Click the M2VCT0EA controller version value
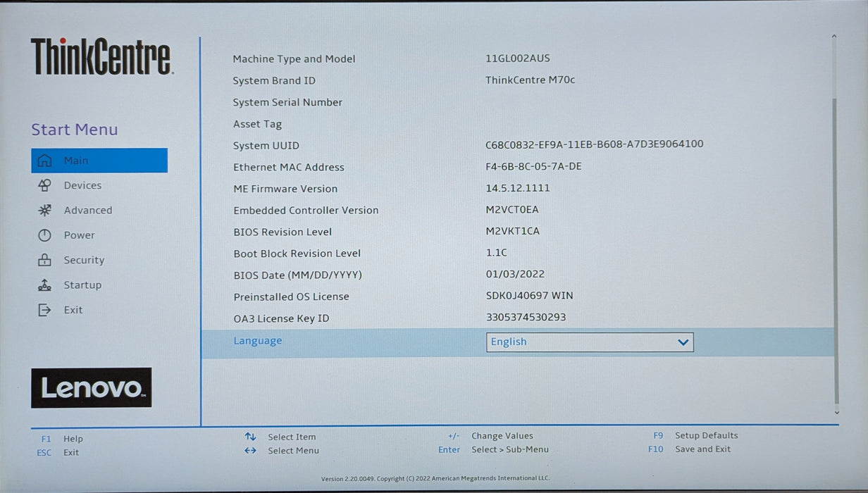Screen dimensions: 868x493 click(x=512, y=210)
